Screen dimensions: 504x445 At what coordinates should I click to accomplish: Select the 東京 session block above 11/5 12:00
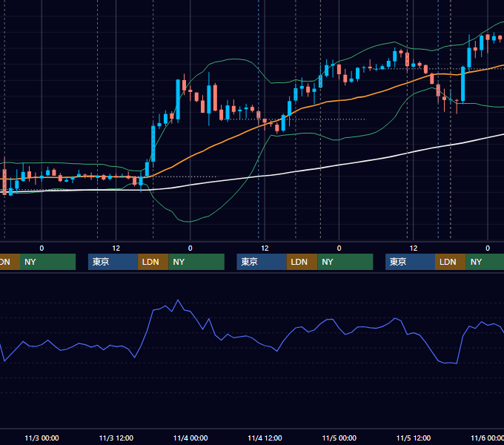tap(410, 262)
